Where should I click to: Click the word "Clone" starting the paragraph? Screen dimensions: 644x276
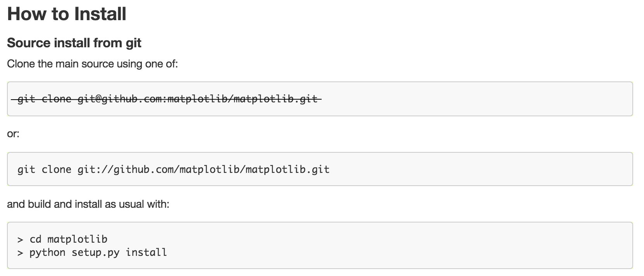tap(21, 64)
